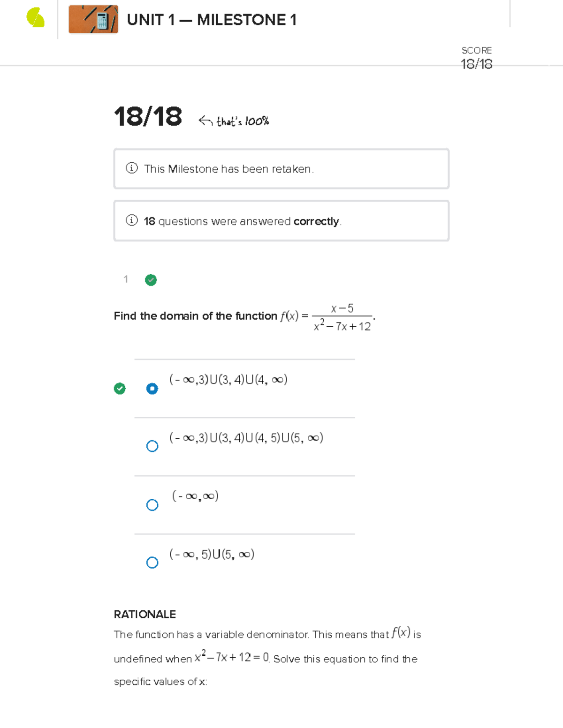Click the back arrow next to that's 100%
Image resolution: width=563 pixels, height=728 pixels.
point(205,121)
